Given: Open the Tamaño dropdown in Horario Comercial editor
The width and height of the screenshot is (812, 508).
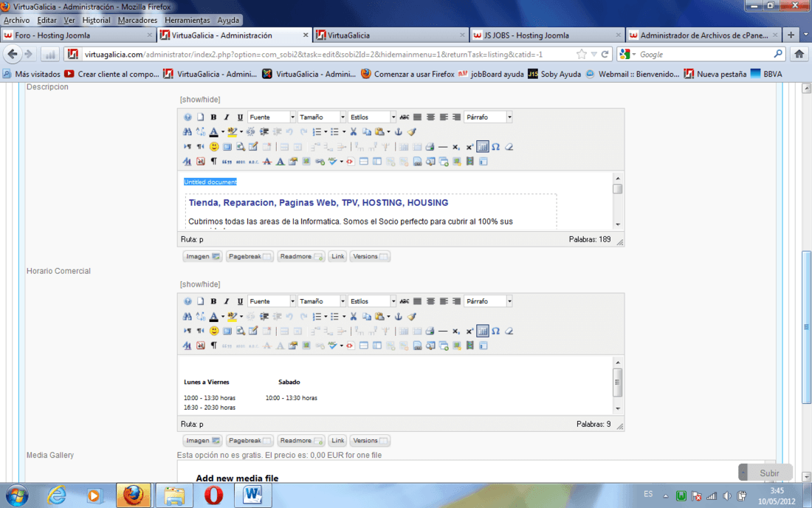Looking at the screenshot, I should pyautogui.click(x=321, y=301).
